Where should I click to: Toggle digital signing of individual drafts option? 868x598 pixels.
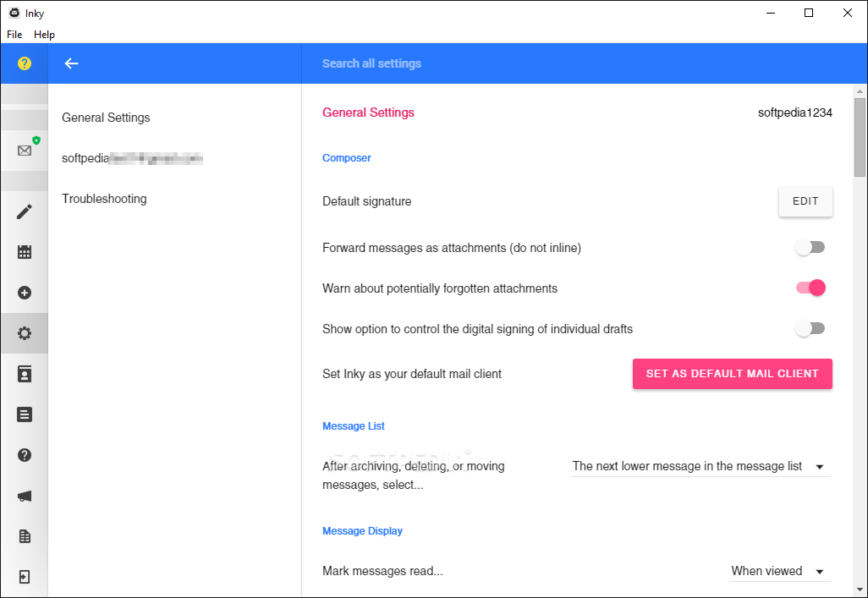[810, 329]
